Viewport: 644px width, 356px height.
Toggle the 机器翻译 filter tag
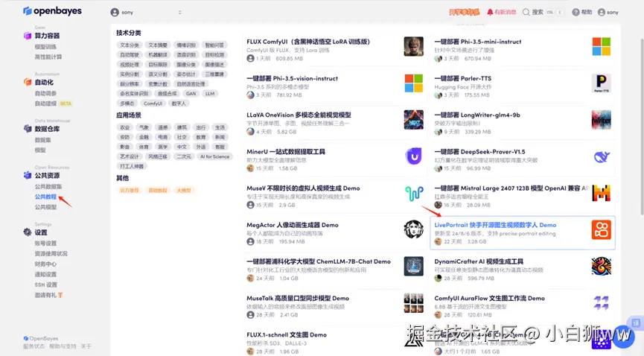pos(158,54)
